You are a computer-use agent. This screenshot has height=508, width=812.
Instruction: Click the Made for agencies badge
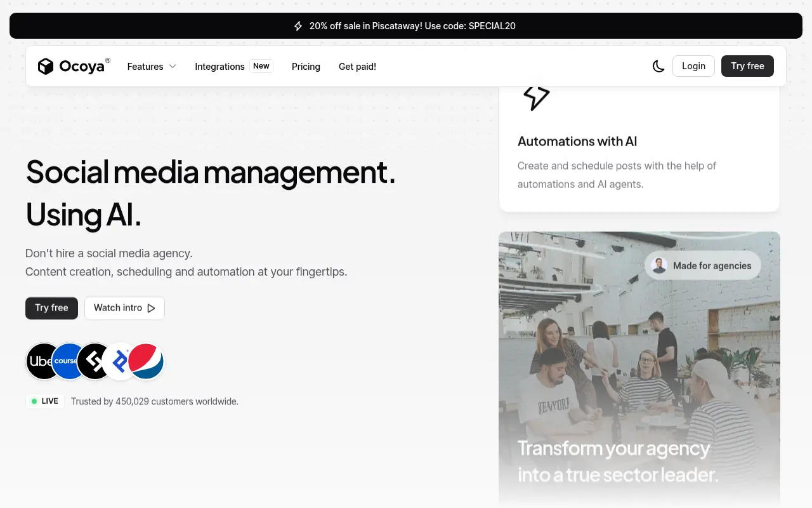(703, 265)
